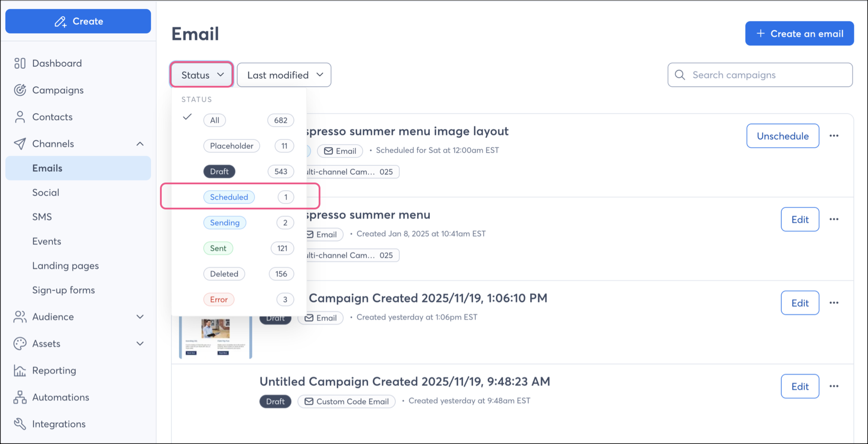
Task: Select the Reporting chart icon
Action: pyautogui.click(x=20, y=370)
